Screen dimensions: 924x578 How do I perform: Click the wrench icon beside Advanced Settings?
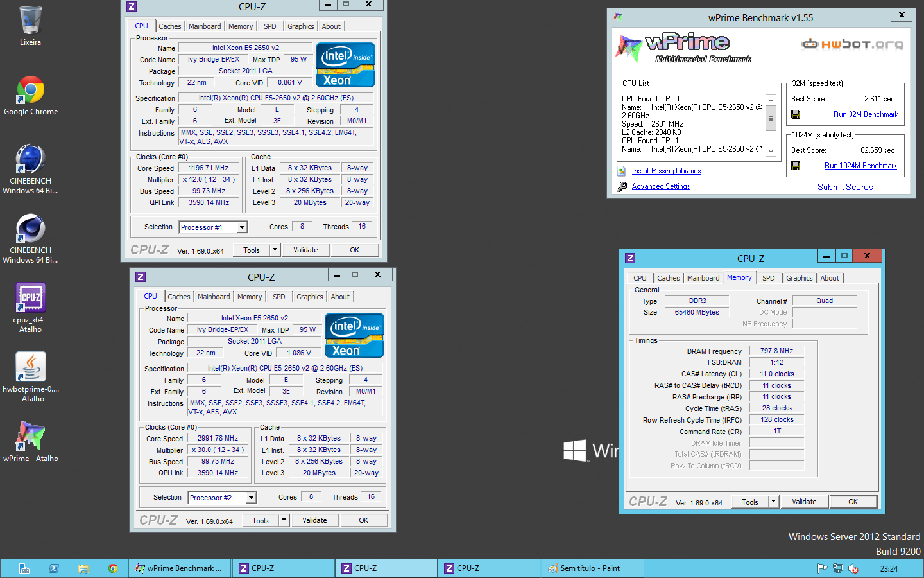[x=622, y=186]
